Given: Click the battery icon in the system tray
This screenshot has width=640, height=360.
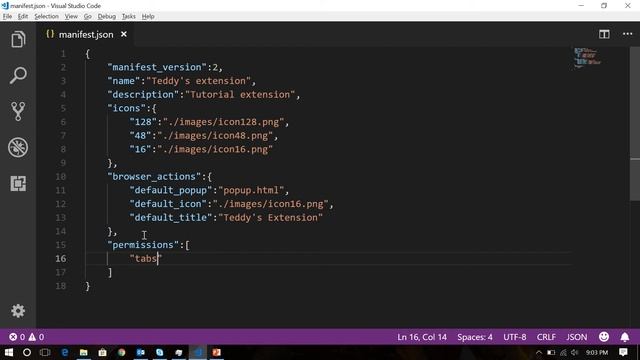Looking at the screenshot, I should (x=551, y=353).
